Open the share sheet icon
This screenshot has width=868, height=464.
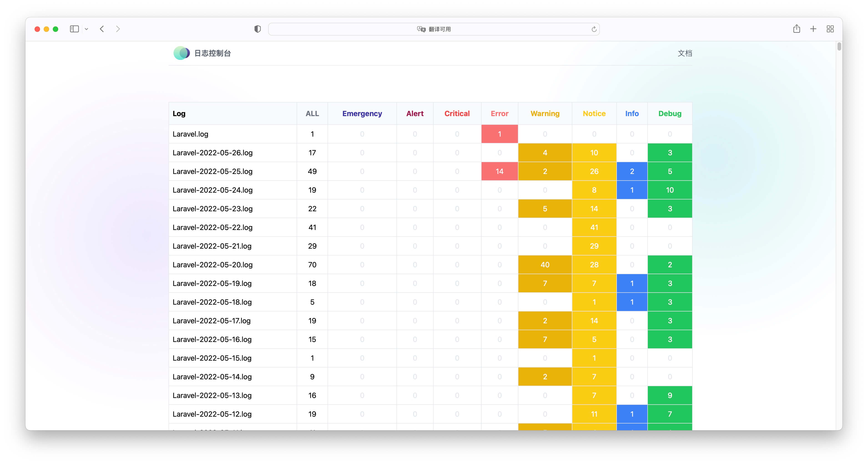click(x=796, y=29)
